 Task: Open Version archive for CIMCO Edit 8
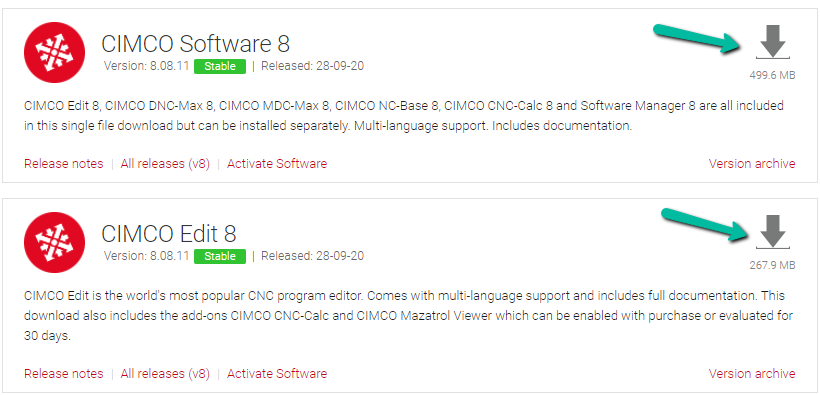pyautogui.click(x=752, y=374)
